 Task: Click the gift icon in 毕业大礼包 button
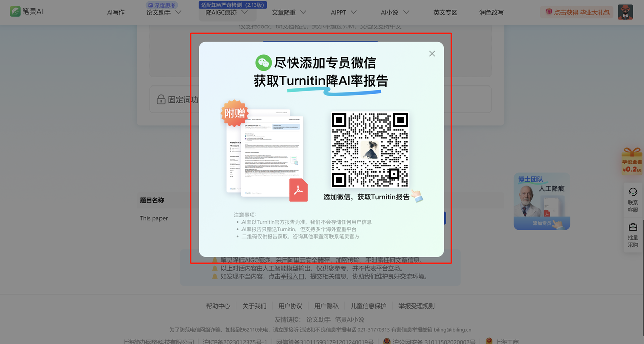pyautogui.click(x=548, y=12)
